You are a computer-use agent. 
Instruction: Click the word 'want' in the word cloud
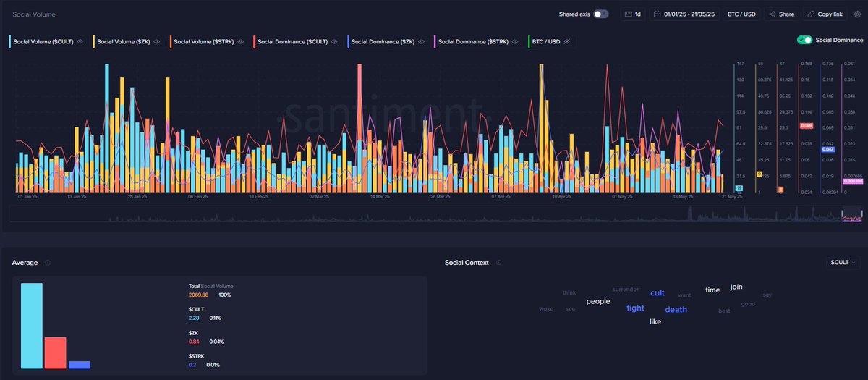click(x=684, y=295)
